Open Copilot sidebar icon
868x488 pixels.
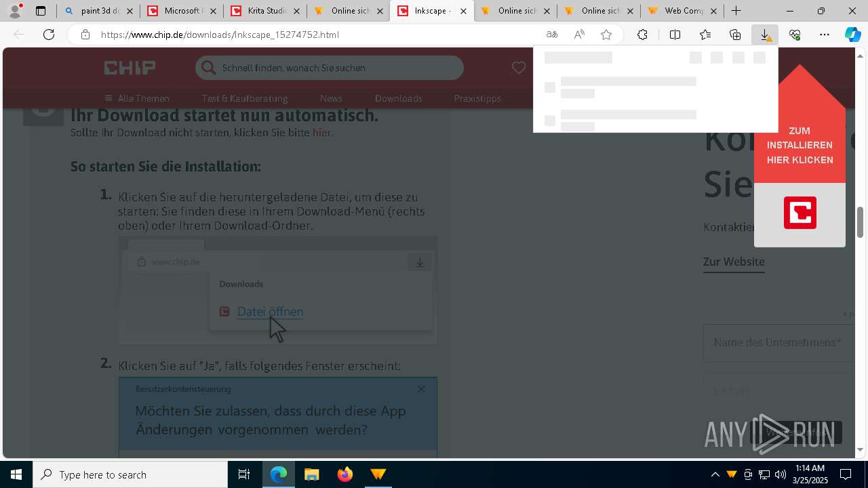(852, 35)
